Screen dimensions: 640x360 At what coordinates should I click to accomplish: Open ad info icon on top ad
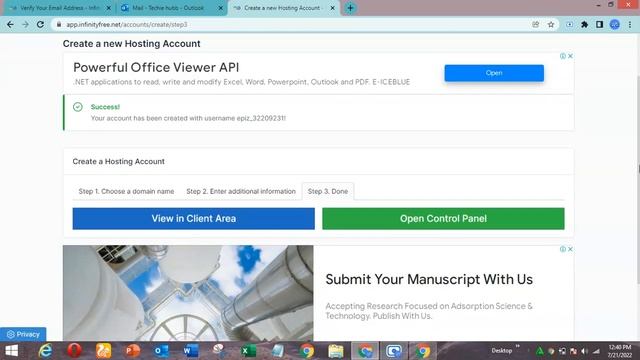pyautogui.click(x=563, y=56)
